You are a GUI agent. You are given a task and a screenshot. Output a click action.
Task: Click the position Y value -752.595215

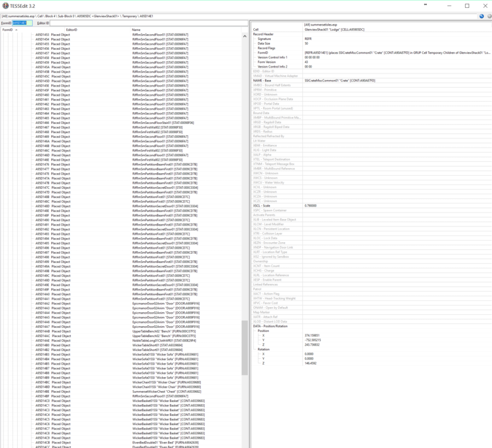tap(312, 340)
